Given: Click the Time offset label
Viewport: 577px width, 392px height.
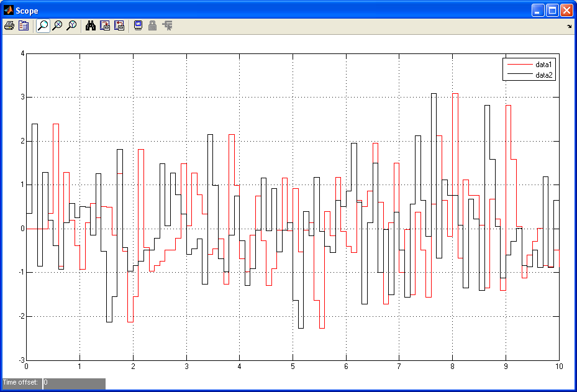Looking at the screenshot, I should pos(20,382).
